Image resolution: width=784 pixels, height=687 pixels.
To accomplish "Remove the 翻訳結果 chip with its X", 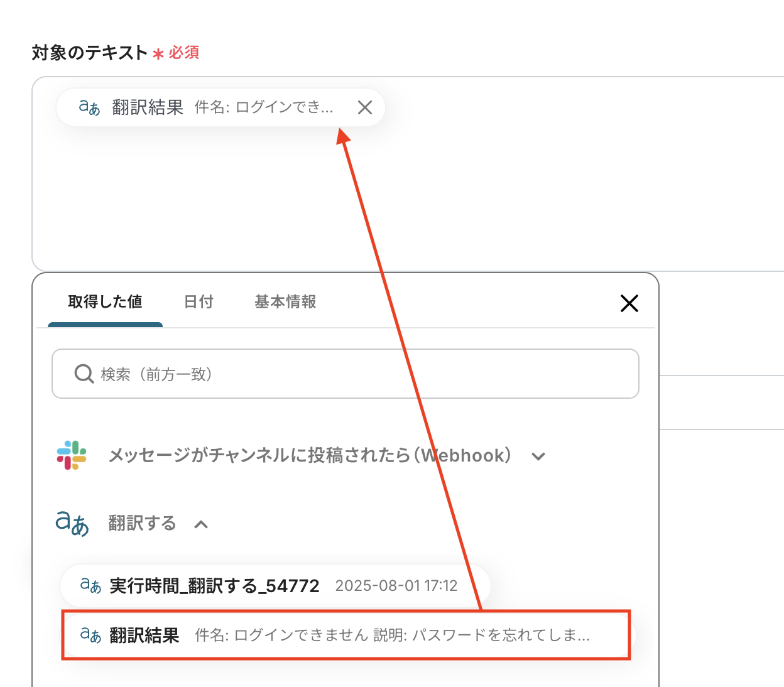I will click(365, 107).
